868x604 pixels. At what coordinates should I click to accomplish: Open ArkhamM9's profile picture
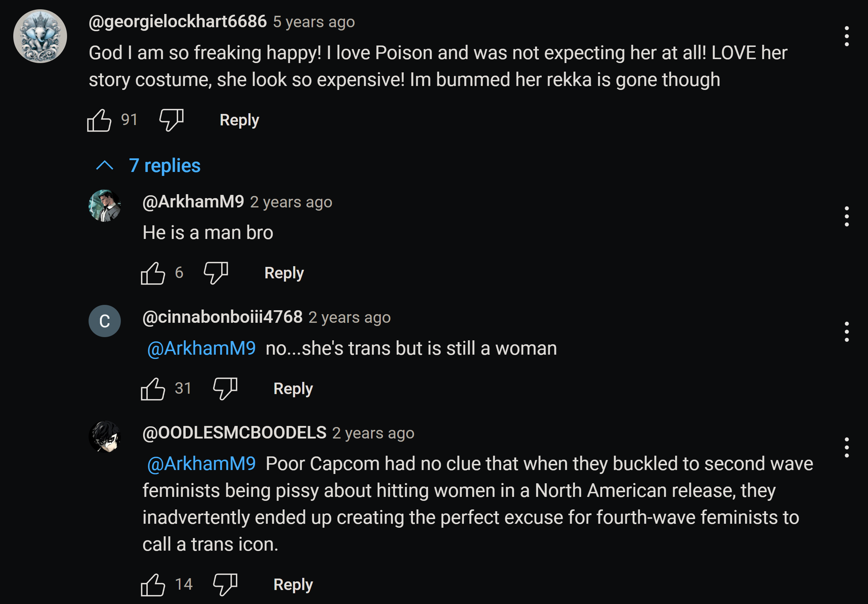[x=105, y=206]
